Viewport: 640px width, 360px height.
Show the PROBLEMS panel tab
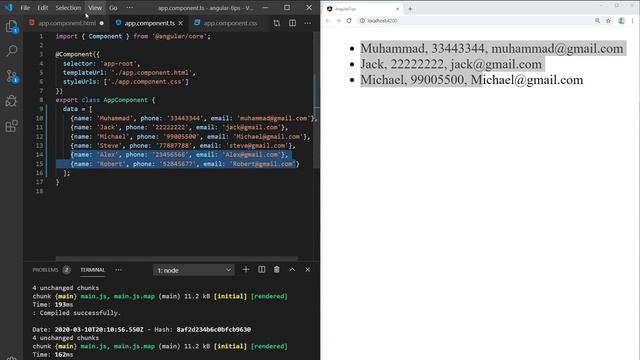[45, 270]
